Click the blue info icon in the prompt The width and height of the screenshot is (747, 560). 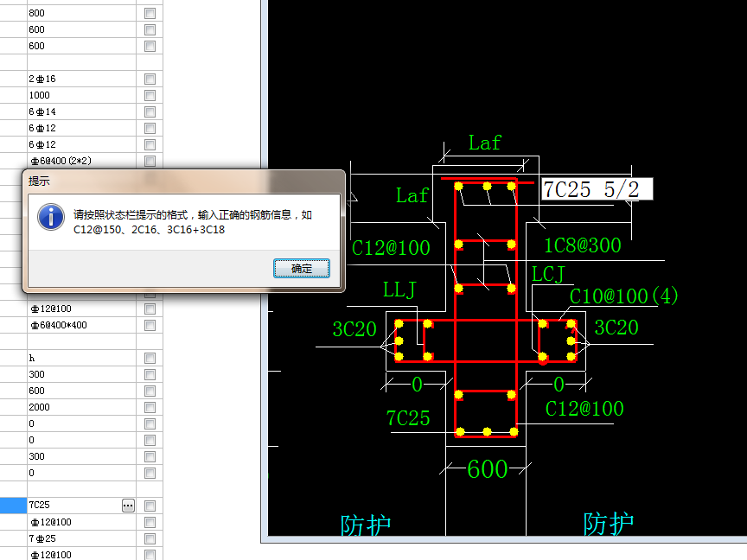(x=51, y=217)
